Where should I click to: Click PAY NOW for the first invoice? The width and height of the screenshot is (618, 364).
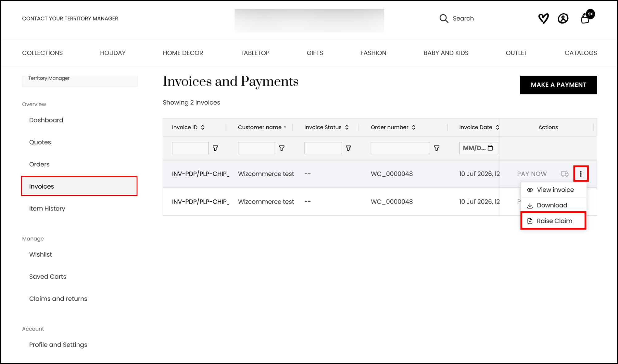pyautogui.click(x=532, y=174)
